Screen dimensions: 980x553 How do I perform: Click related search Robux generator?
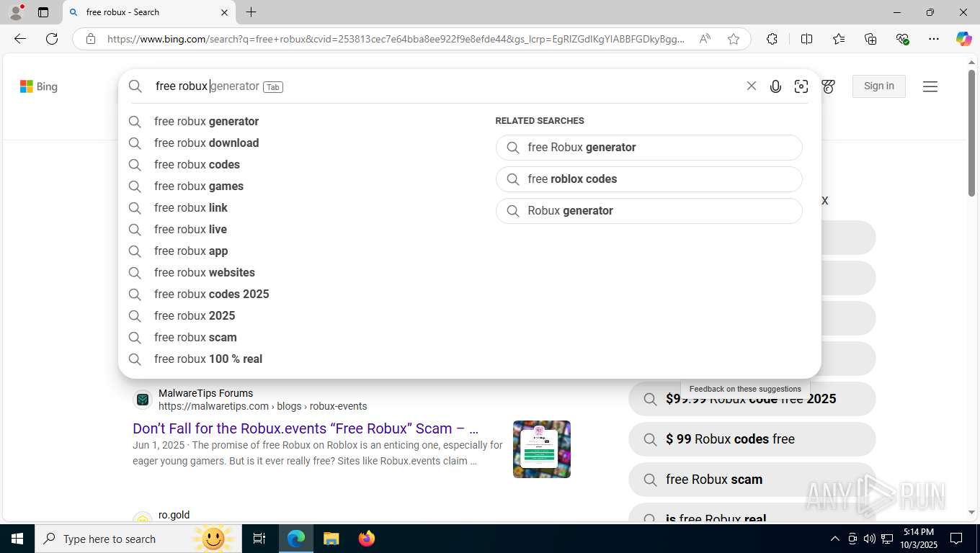click(x=649, y=211)
